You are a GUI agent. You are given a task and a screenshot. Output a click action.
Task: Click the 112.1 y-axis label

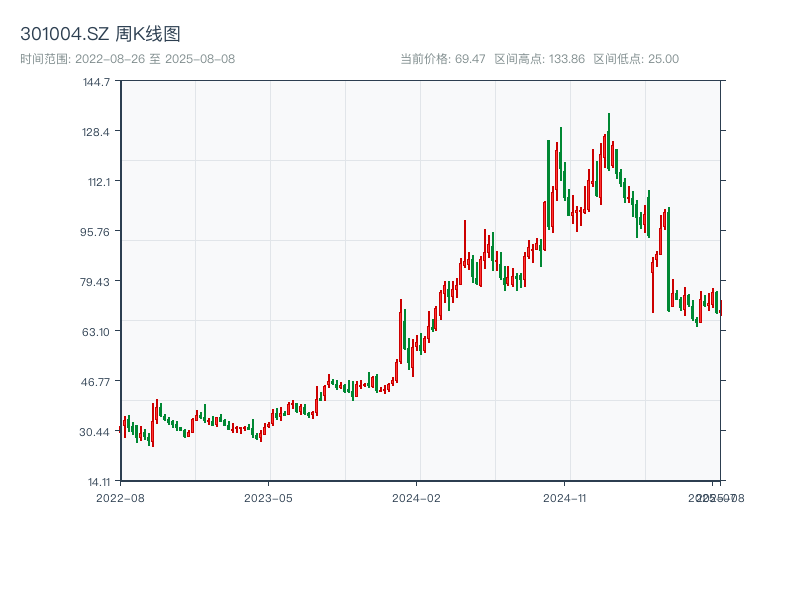(x=99, y=182)
